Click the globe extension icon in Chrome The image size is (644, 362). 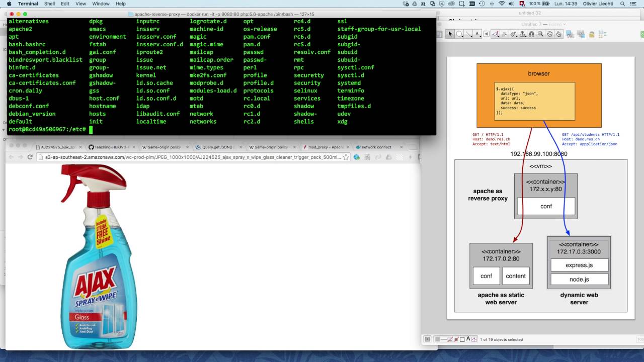click(357, 157)
